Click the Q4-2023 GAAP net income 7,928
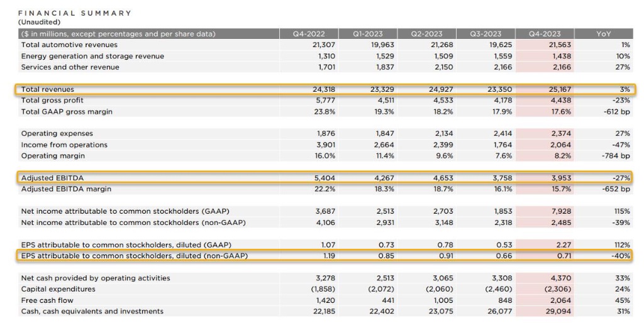 pyautogui.click(x=562, y=211)
